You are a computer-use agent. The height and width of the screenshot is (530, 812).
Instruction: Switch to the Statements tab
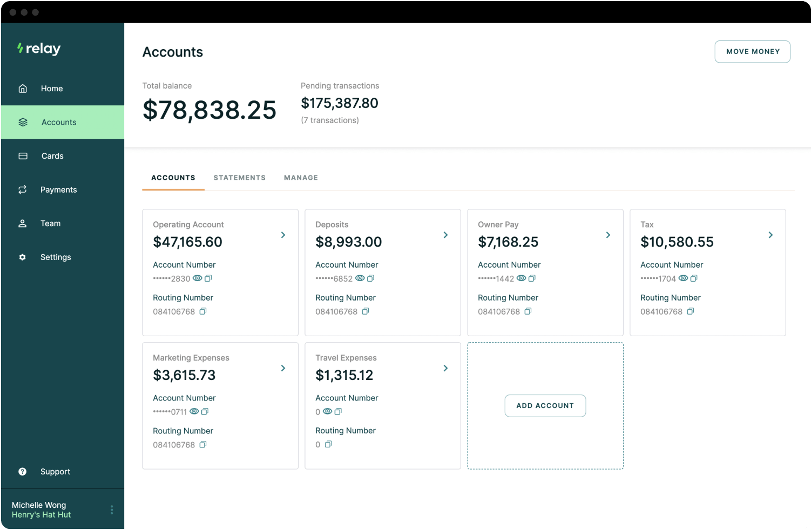point(239,178)
